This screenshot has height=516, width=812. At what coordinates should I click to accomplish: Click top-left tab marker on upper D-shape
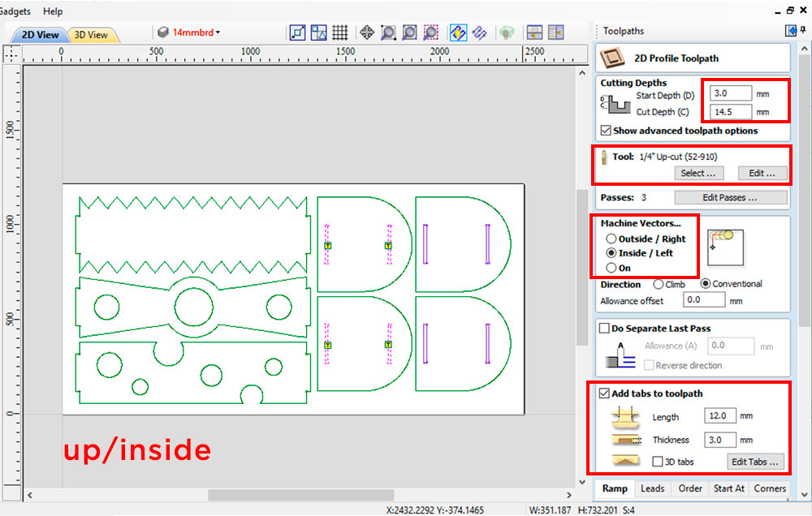click(328, 246)
